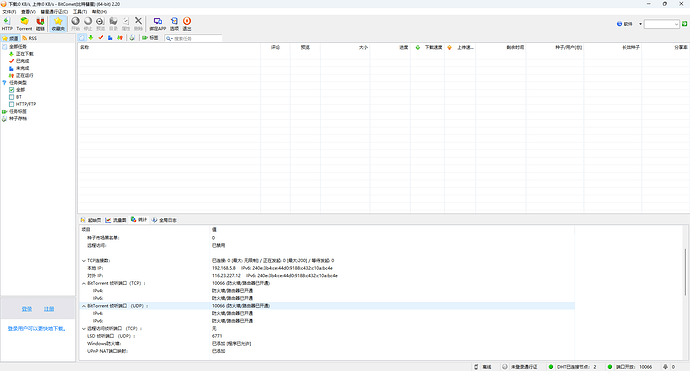Toggle the All task type checkbox
The image size is (690, 371).
11,90
